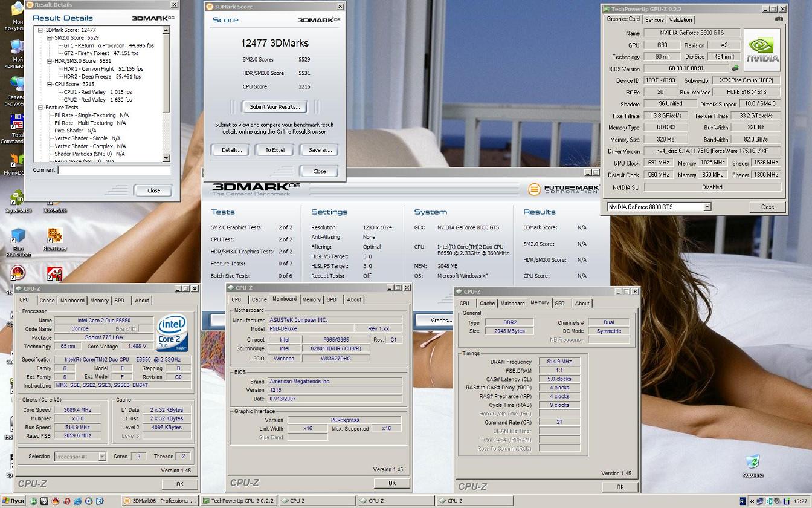Select Pixel Shader N/A row
The height and width of the screenshot is (508, 812).
click(76, 131)
